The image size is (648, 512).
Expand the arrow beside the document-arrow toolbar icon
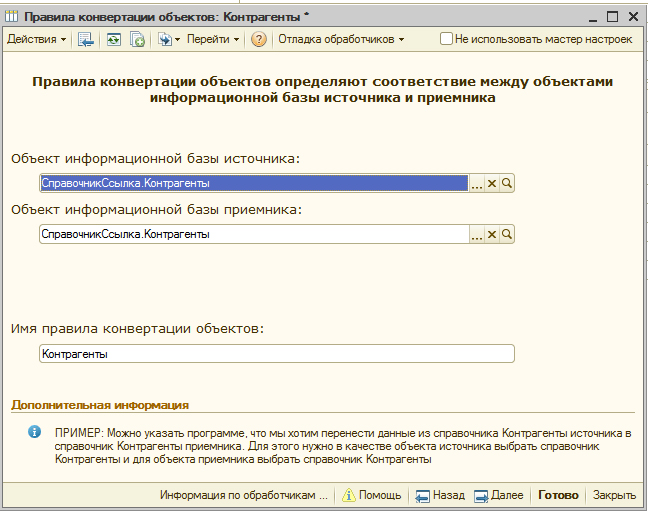[177, 40]
